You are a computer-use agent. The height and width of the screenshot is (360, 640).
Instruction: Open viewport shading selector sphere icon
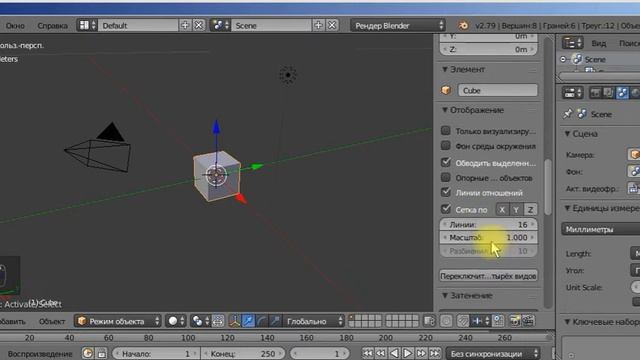coord(176,321)
